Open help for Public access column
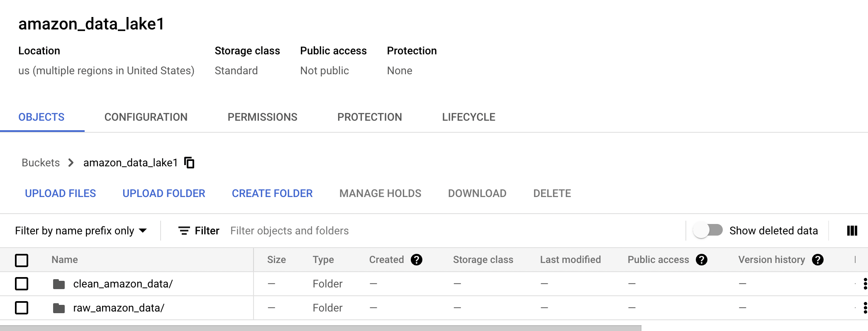The width and height of the screenshot is (868, 331). tap(702, 260)
